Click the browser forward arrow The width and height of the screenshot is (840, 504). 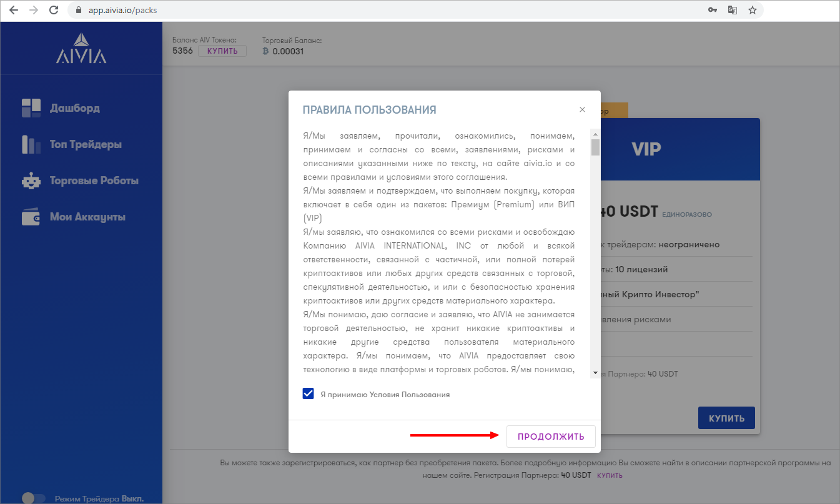tap(33, 10)
